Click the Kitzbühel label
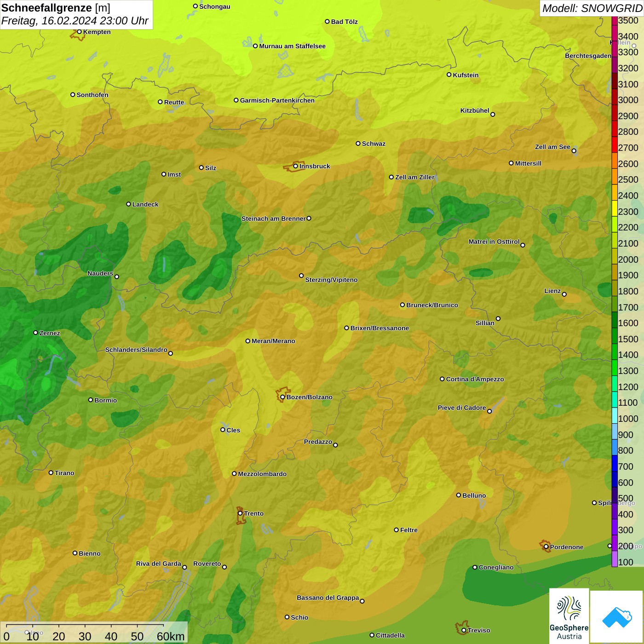The height and width of the screenshot is (644, 644). pos(475,110)
